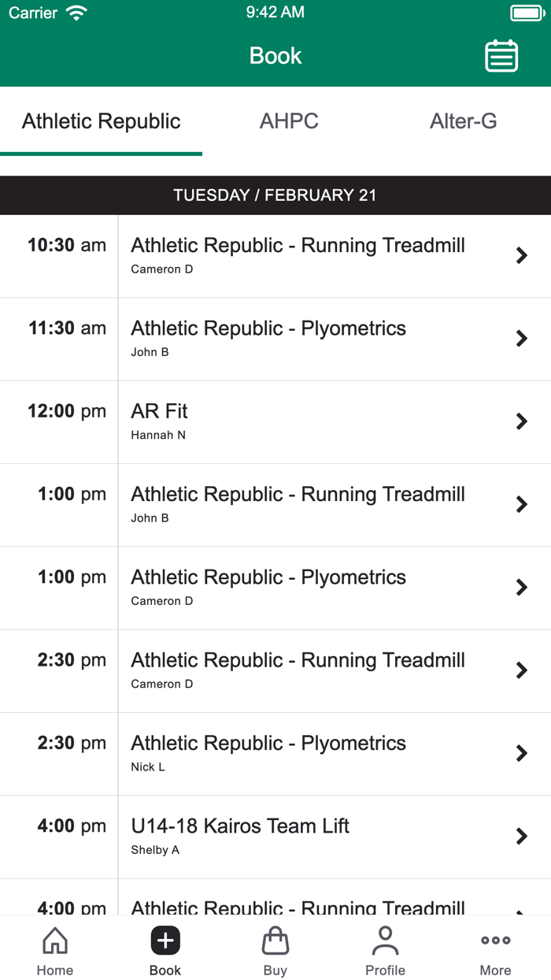Select the Athletic Republic tab
The image size is (551, 980).
101,121
